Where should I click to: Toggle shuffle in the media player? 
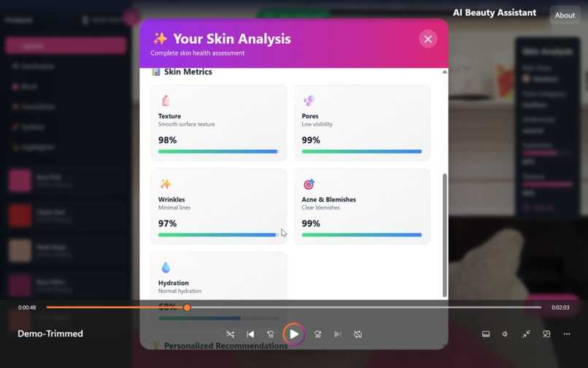pos(231,334)
